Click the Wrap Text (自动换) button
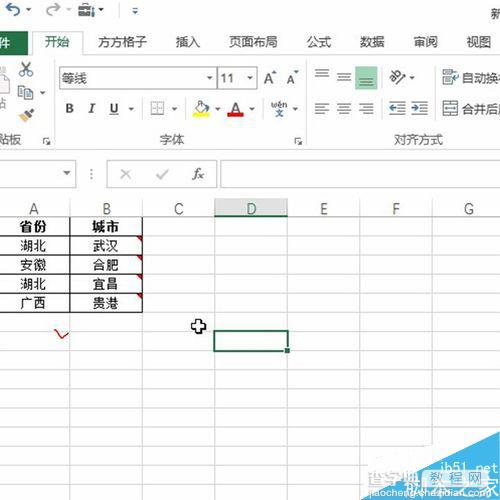Screen dimensions: 500x500 pyautogui.click(x=470, y=78)
